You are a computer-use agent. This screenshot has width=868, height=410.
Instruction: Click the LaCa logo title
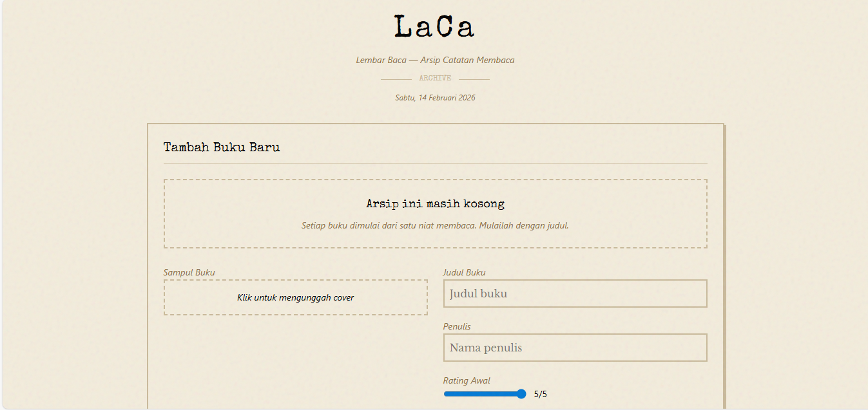[434, 27]
